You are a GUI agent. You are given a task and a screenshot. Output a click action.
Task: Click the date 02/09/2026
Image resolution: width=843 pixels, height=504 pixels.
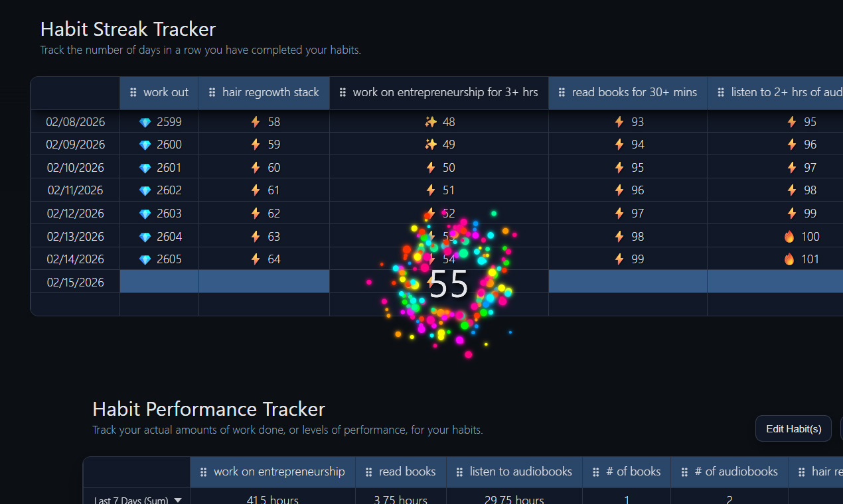coord(75,145)
